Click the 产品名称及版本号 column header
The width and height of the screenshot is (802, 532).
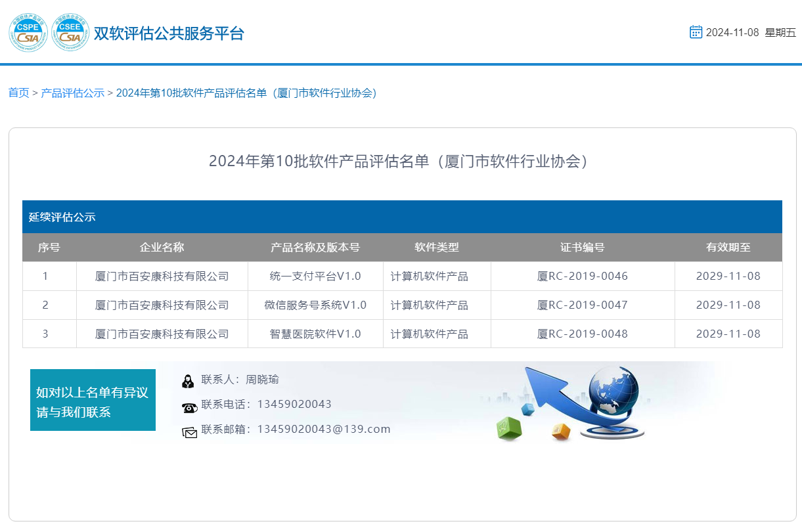pyautogui.click(x=315, y=248)
